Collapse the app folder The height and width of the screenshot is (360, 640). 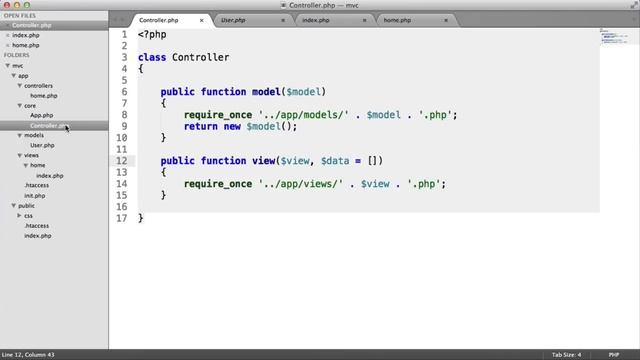click(13, 76)
